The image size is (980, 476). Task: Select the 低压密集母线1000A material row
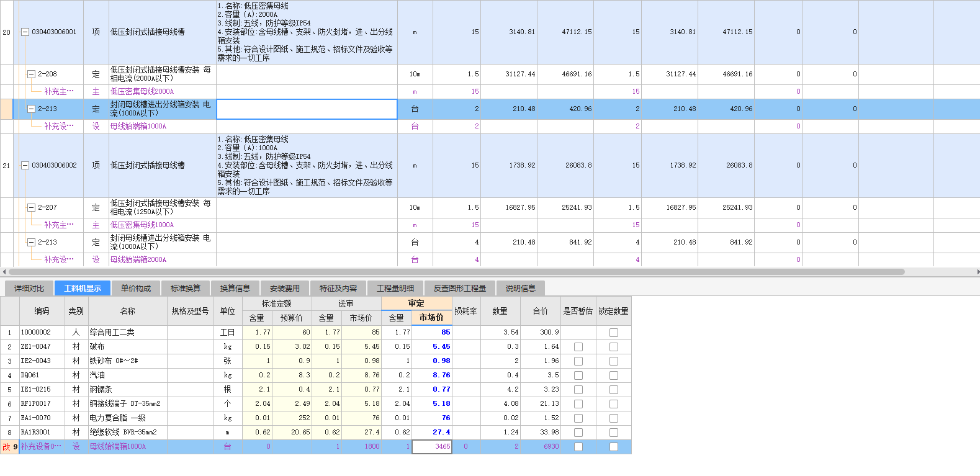tap(490, 225)
